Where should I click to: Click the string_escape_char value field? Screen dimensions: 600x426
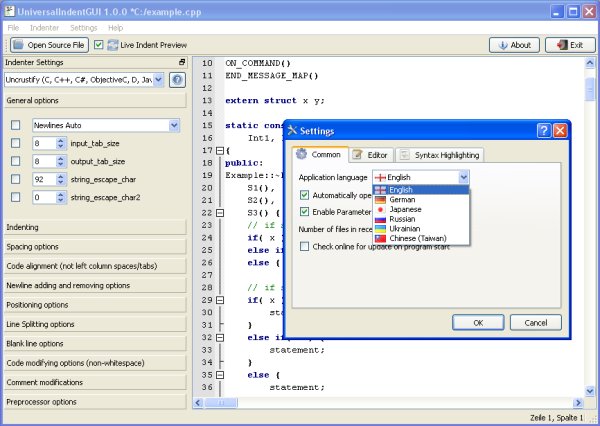[x=44, y=179]
